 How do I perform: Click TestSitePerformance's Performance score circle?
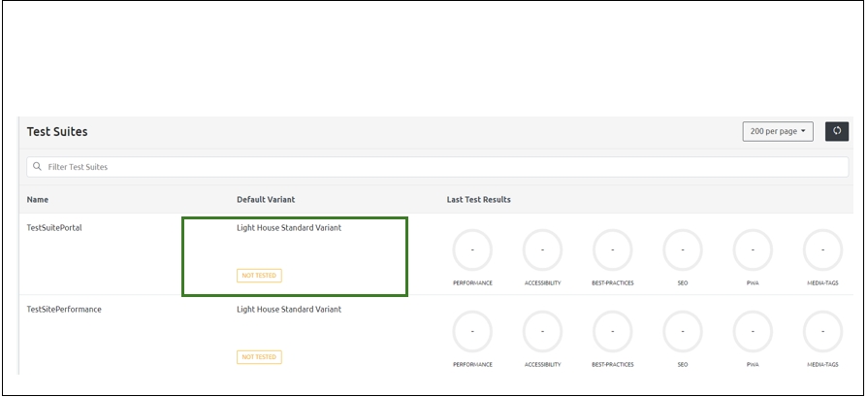click(472, 331)
